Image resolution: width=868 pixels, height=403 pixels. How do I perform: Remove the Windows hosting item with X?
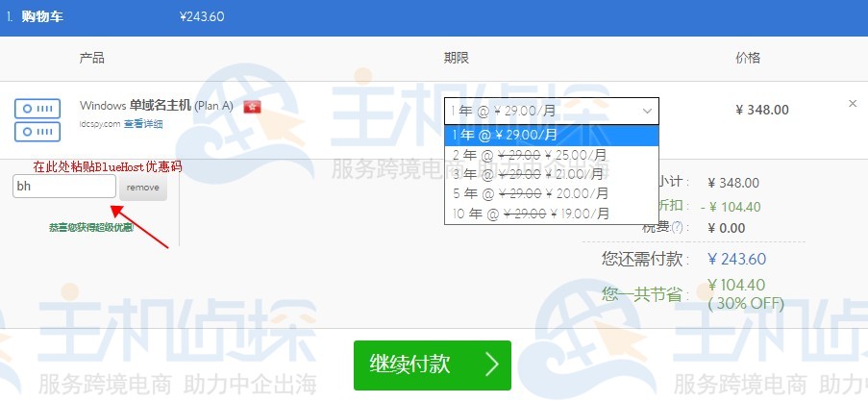tap(853, 104)
